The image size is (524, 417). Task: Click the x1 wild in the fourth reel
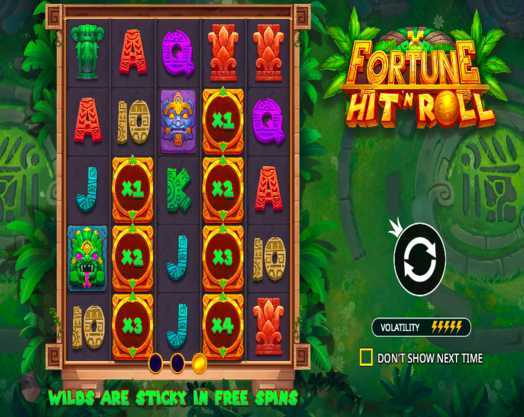click(x=223, y=121)
